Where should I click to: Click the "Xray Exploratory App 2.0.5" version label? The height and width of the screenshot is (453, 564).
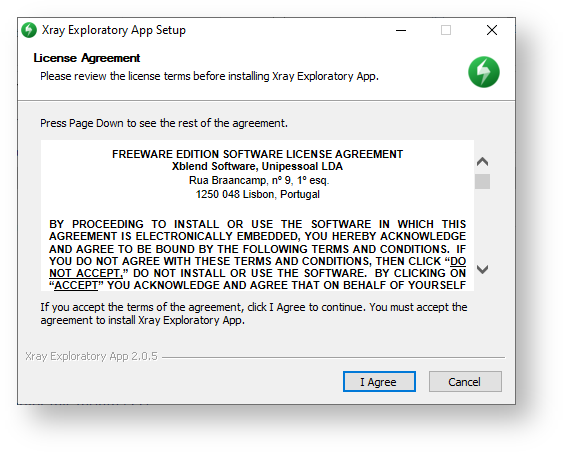pyautogui.click(x=91, y=356)
